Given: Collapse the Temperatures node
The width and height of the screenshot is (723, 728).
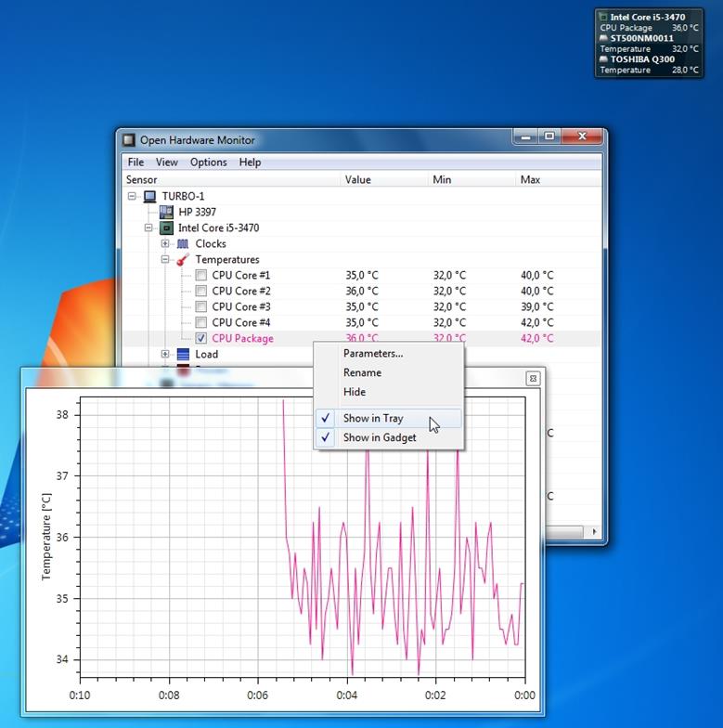Looking at the screenshot, I should click(165, 260).
